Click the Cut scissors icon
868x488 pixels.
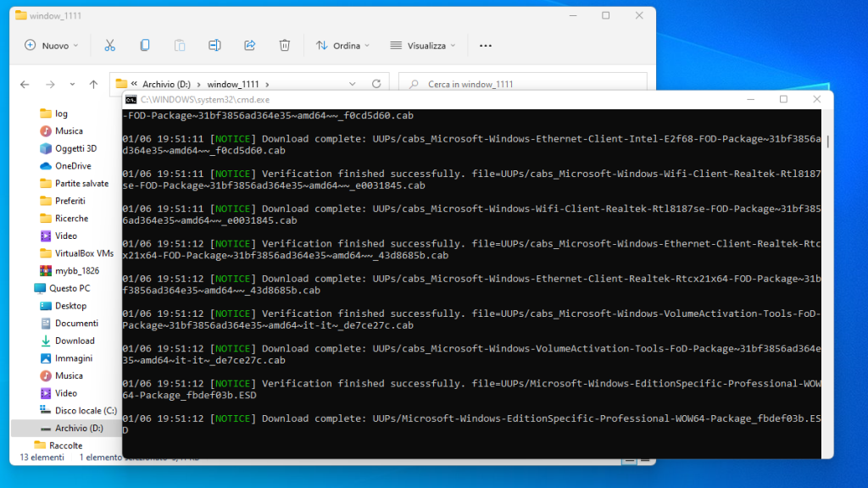click(x=109, y=46)
